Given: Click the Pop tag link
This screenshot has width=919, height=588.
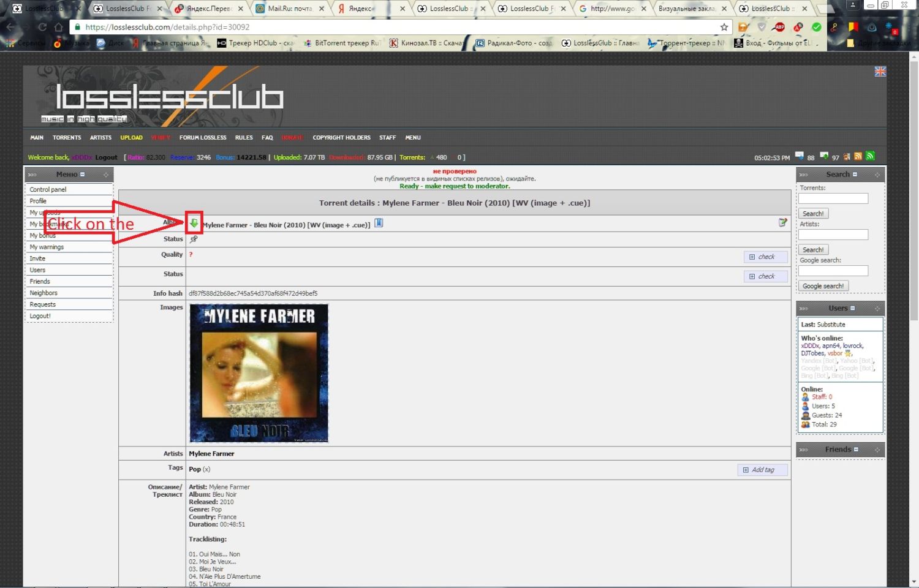Looking at the screenshot, I should 195,469.
